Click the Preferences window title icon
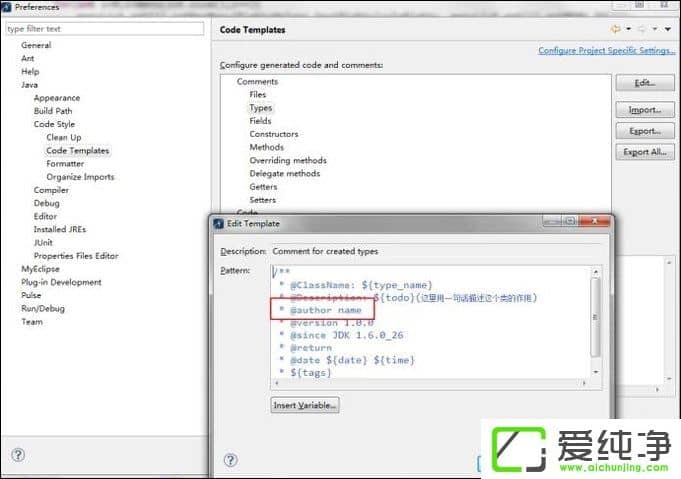Viewport: 681px width, 479px height. point(7,6)
